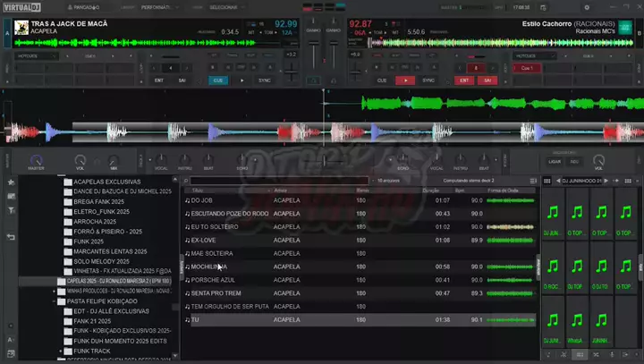The image size is (644, 364).
Task: Toggle loop SAI on the right deck
Action: pos(487,80)
